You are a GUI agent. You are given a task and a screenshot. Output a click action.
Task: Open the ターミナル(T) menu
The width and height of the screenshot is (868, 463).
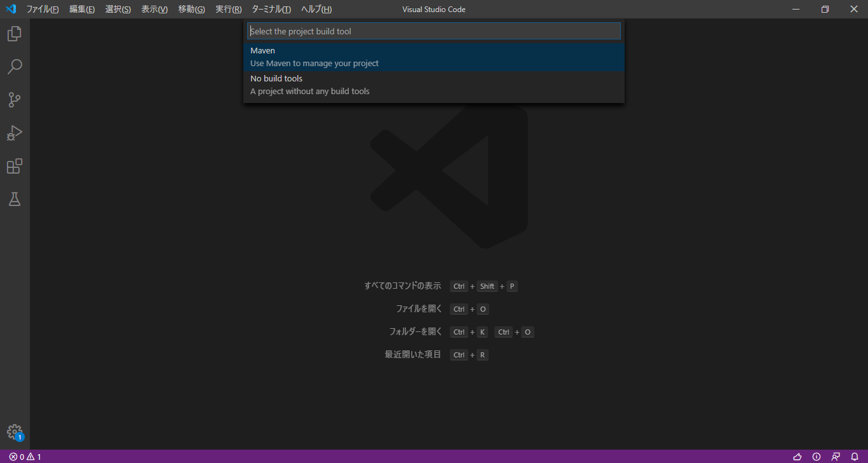click(x=271, y=10)
